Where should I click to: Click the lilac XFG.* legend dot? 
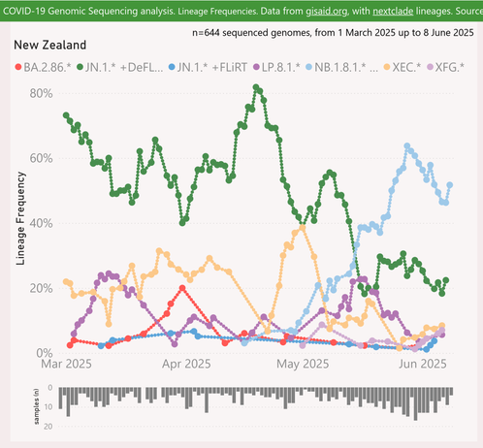click(x=430, y=67)
